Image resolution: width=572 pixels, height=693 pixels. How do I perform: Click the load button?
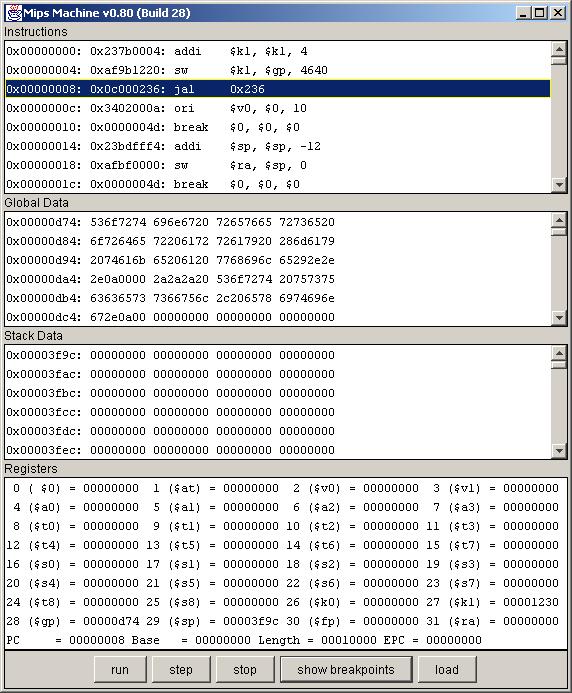pyautogui.click(x=447, y=670)
